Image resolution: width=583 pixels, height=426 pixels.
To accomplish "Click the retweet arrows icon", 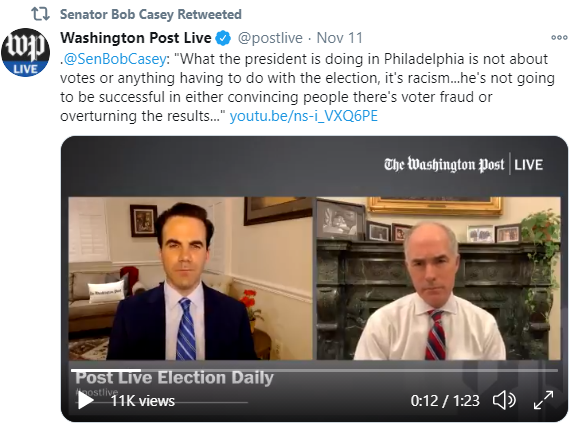I will click(41, 14).
